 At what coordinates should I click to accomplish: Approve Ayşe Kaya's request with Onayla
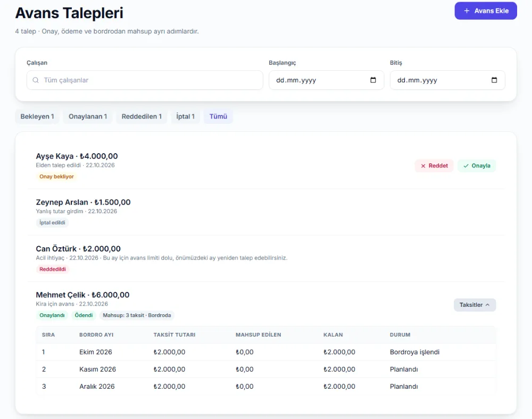[x=477, y=166]
